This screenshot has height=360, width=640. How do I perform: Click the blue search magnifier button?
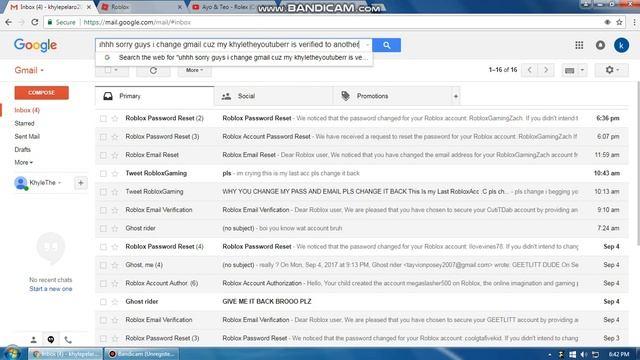pos(386,45)
